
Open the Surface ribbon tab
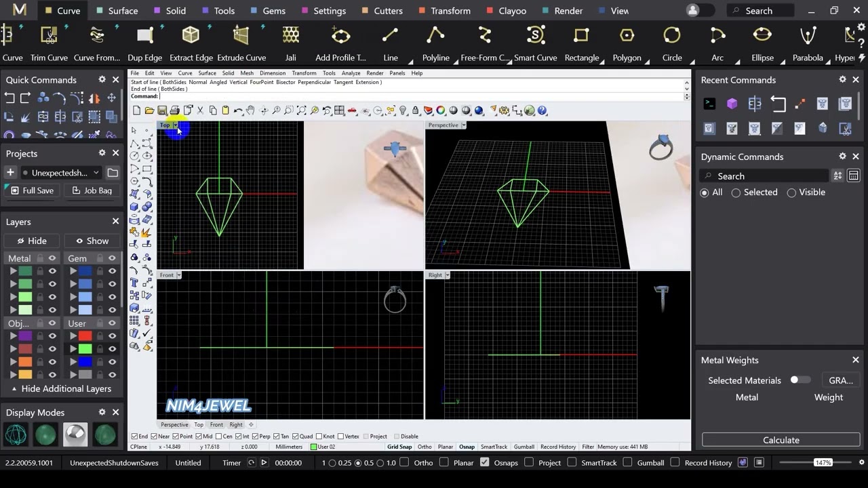click(x=117, y=11)
